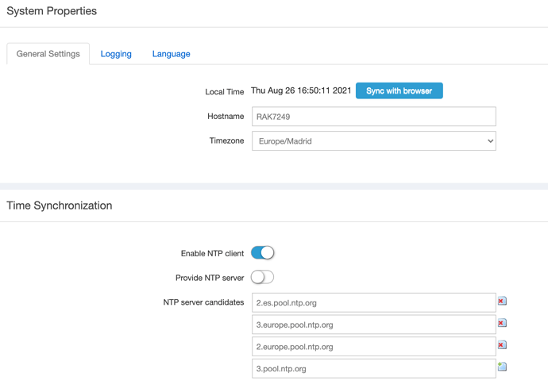Click the Sync with browser button
This screenshot has width=548, height=392.
[399, 91]
